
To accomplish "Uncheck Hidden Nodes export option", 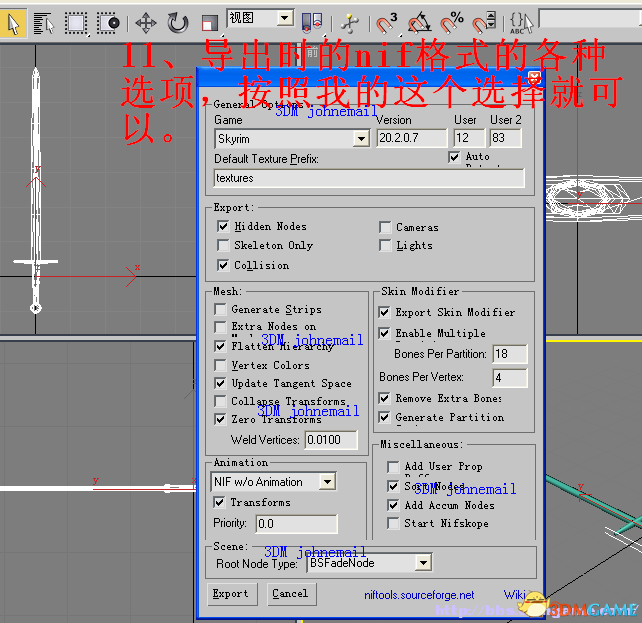I will pos(223,226).
